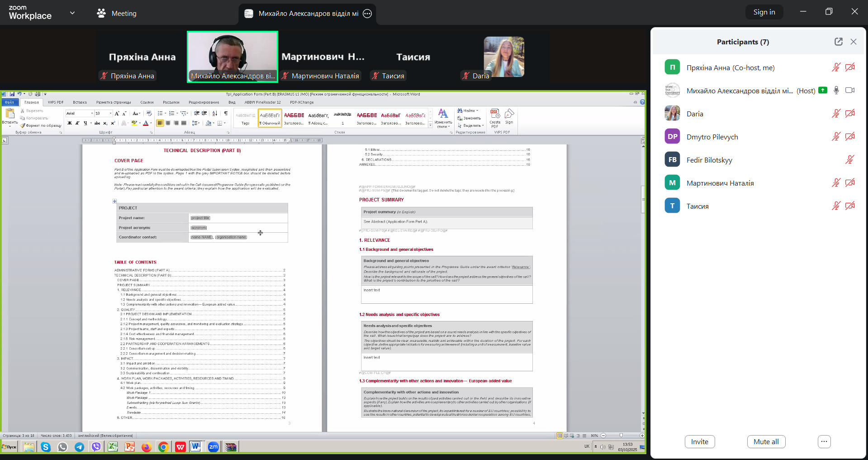Click the Viber icon in taskbar
The image size is (868, 460).
[96, 447]
